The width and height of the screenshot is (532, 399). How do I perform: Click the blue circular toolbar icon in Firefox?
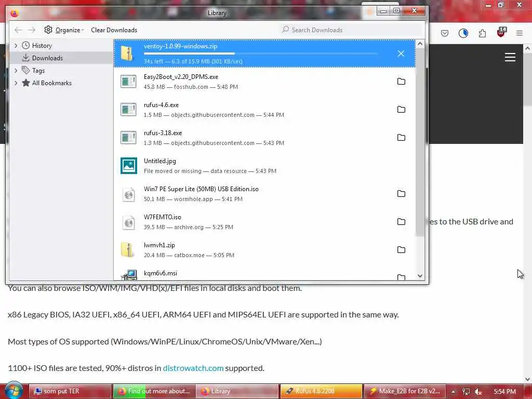[x=463, y=33]
